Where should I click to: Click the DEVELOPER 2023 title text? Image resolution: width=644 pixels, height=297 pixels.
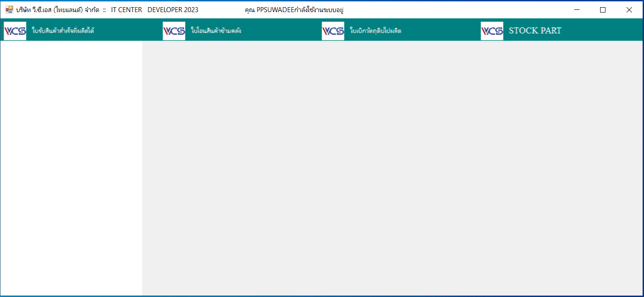(173, 10)
